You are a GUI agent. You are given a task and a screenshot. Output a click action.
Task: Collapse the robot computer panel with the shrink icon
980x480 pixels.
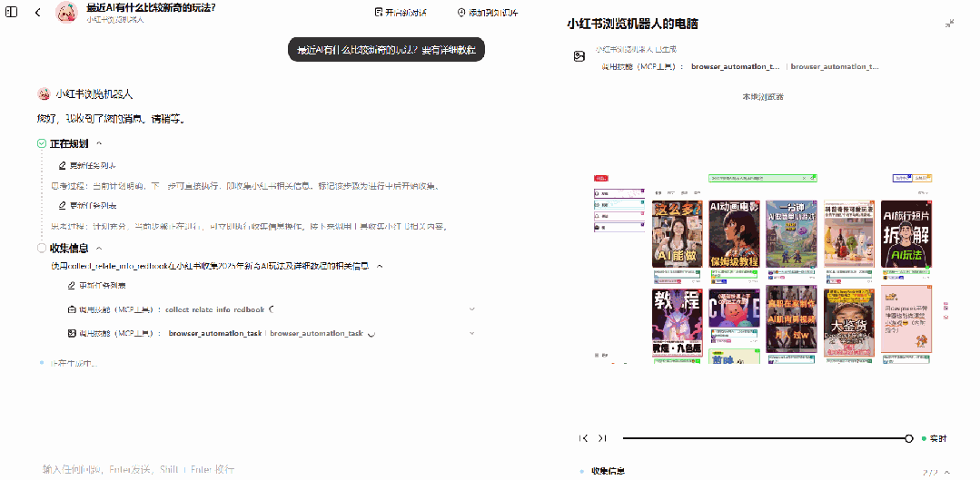pos(949,23)
